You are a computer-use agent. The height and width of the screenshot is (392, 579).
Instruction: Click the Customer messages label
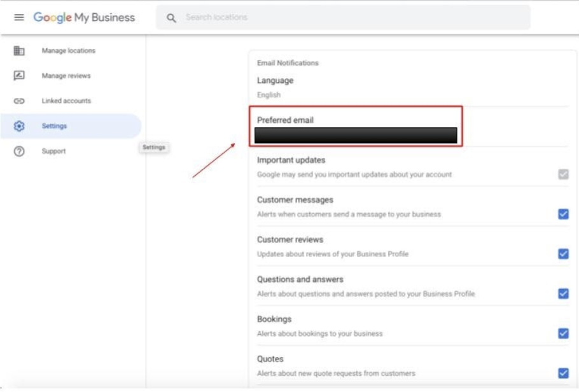pyautogui.click(x=295, y=200)
